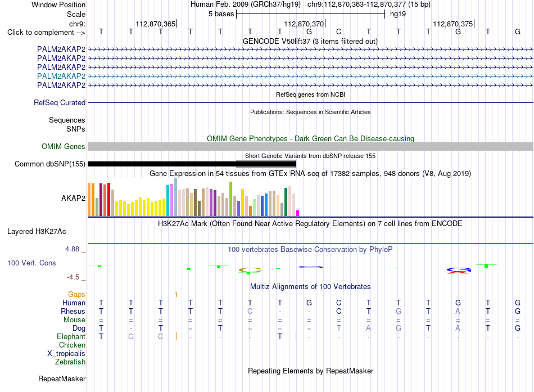
Task: Click the 112,870,375 ruler coordinate
Action: (452, 24)
